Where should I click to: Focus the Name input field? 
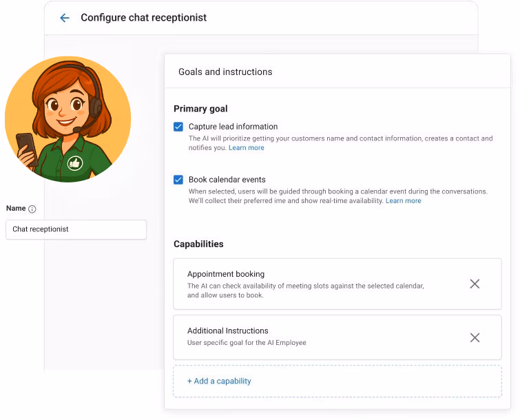(x=76, y=229)
